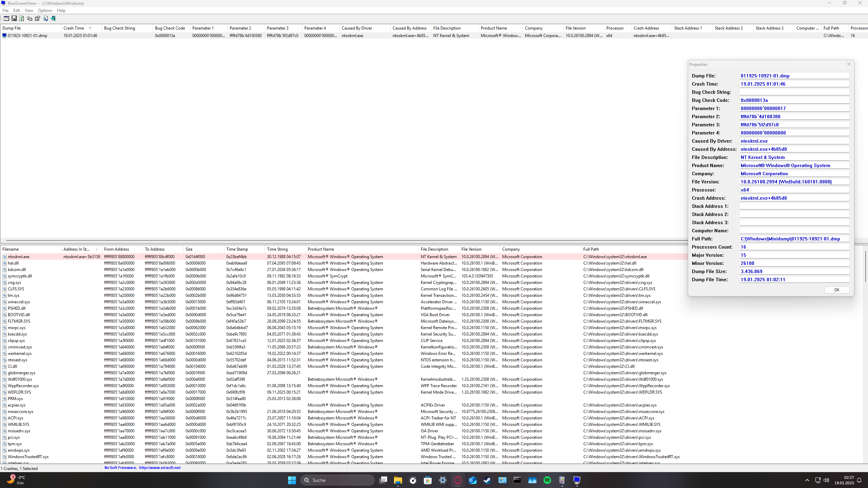Select the 011925-10921-01.dmp crash row
868x488 pixels.
click(27, 36)
